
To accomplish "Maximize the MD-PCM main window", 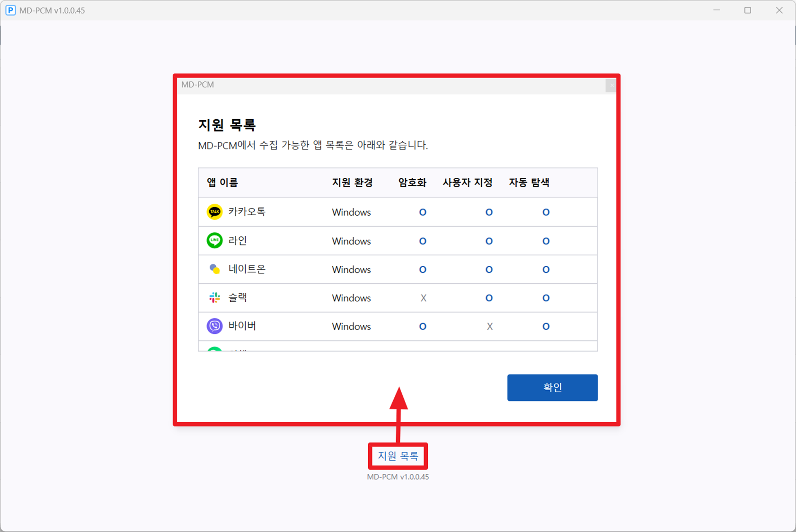I will [x=748, y=10].
